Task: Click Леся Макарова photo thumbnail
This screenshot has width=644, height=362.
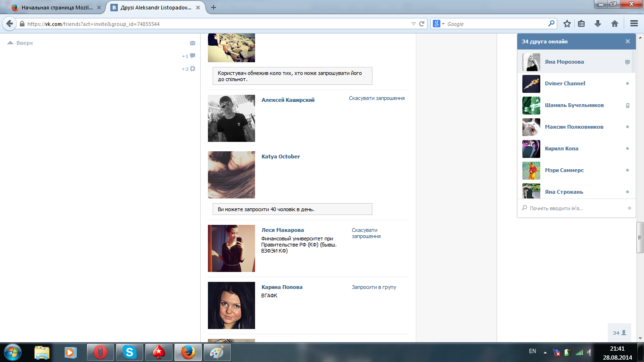Action: tap(231, 248)
